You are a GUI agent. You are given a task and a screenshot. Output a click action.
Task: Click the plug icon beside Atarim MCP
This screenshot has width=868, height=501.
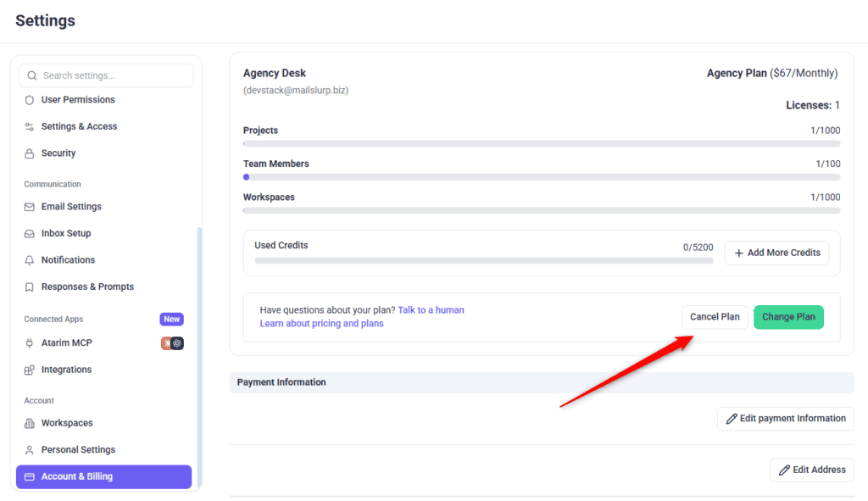[30, 343]
